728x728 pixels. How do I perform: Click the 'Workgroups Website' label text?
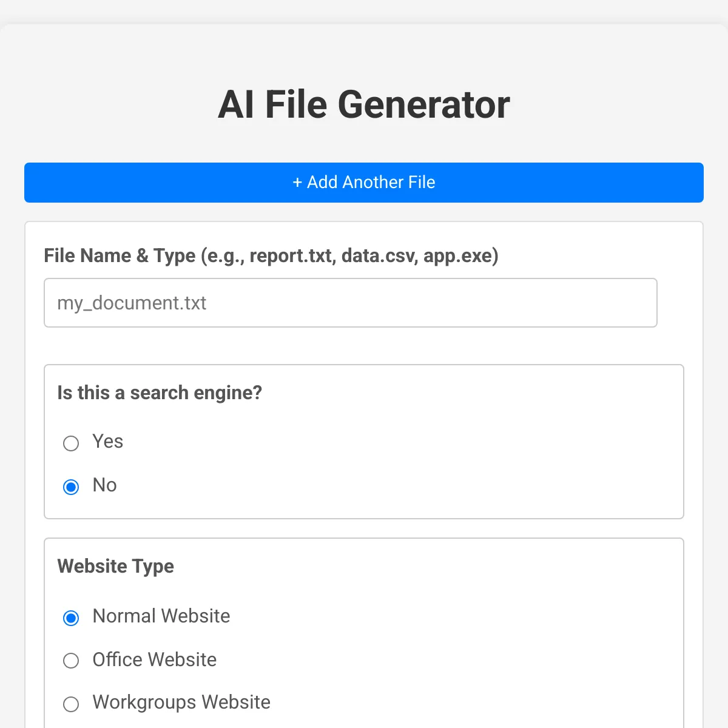tap(181, 703)
